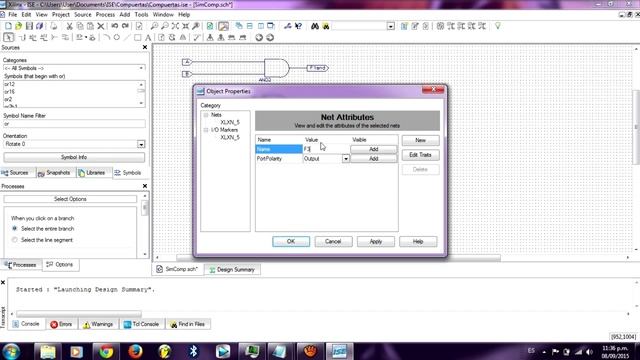The width and height of the screenshot is (640, 360).
Task: Click the Find binoculars icon
Action: 315,26
